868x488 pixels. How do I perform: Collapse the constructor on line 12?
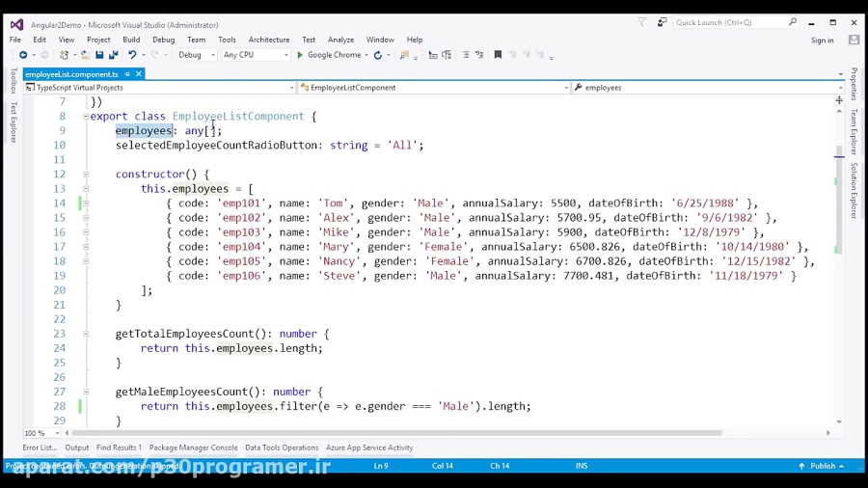(86, 175)
